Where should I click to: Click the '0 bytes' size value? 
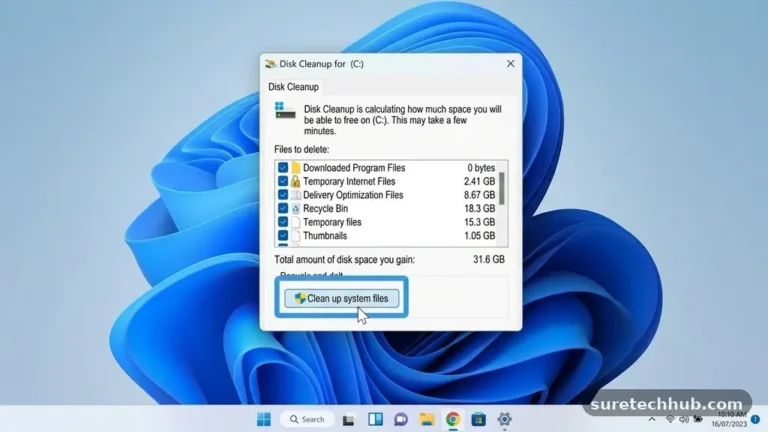point(481,168)
